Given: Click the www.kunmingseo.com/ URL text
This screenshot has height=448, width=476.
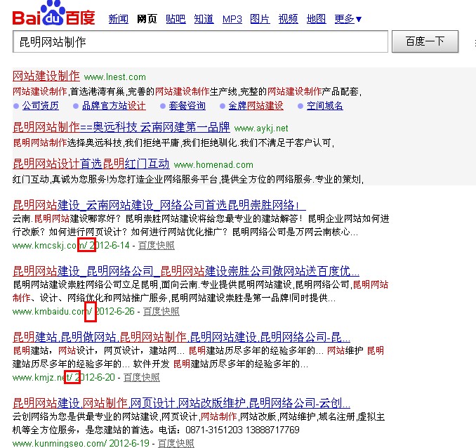Looking at the screenshot, I should (x=60, y=443).
